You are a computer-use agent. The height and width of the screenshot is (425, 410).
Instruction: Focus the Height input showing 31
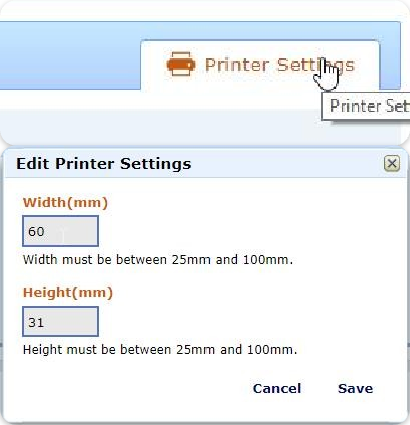tap(60, 322)
